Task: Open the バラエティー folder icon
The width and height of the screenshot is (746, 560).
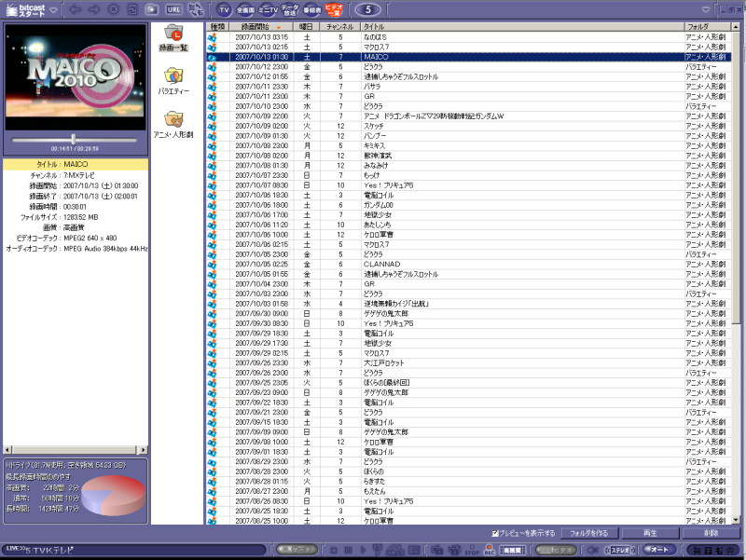Action: [173, 81]
